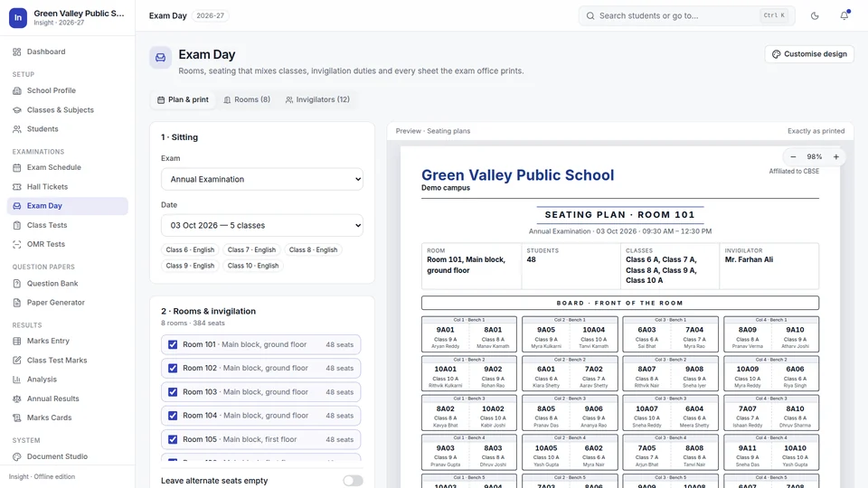Uncheck the Room 104 checkbox
The width and height of the screenshot is (868, 488).
tap(173, 416)
